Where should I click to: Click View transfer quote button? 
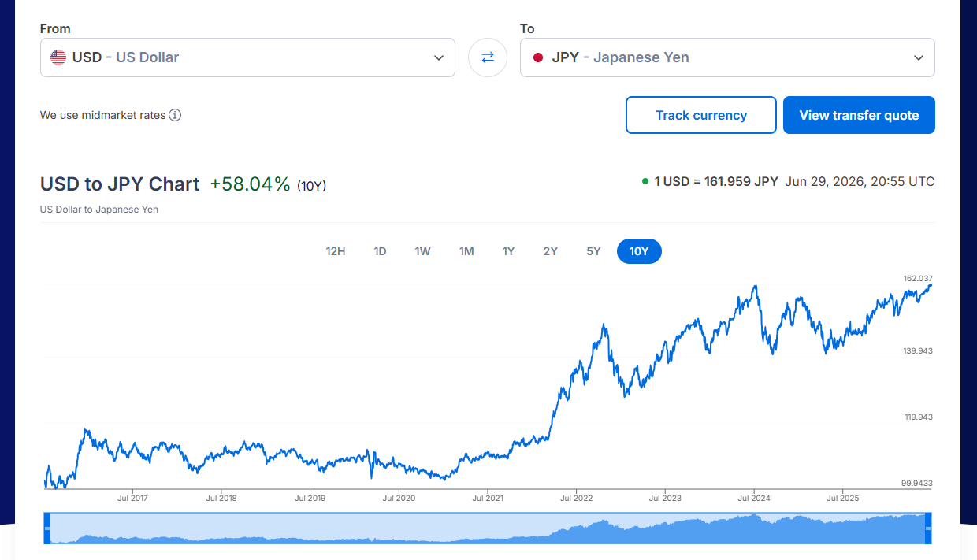pos(859,115)
